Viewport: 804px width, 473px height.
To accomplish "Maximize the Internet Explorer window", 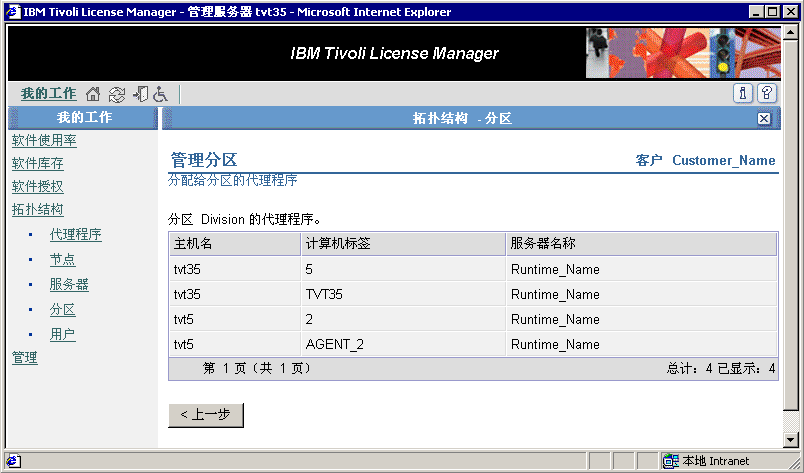I will click(x=773, y=12).
